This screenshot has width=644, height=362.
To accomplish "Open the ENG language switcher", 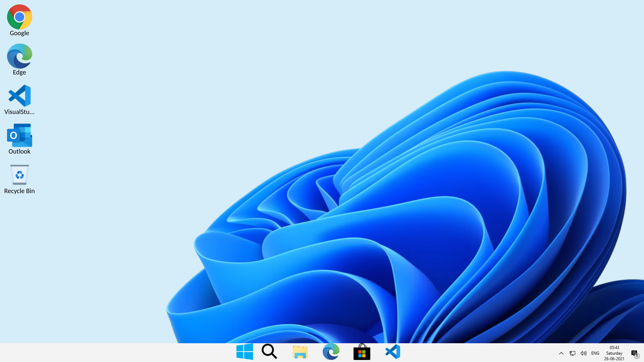I will (x=595, y=353).
